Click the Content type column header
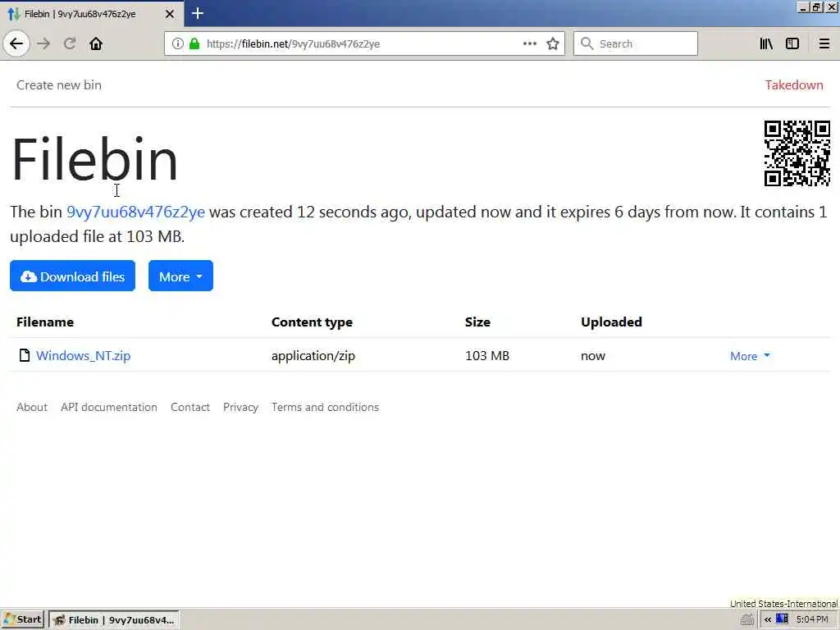Viewport: 840px width, 630px height. coord(312,322)
